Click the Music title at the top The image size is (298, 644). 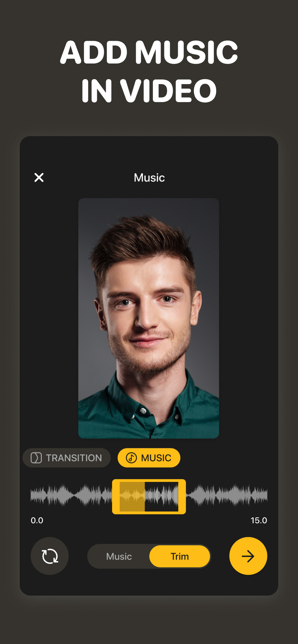(149, 178)
